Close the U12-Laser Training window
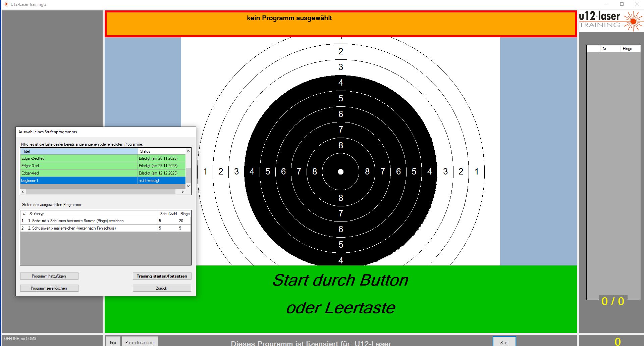This screenshot has height=346, width=644. [637, 4]
